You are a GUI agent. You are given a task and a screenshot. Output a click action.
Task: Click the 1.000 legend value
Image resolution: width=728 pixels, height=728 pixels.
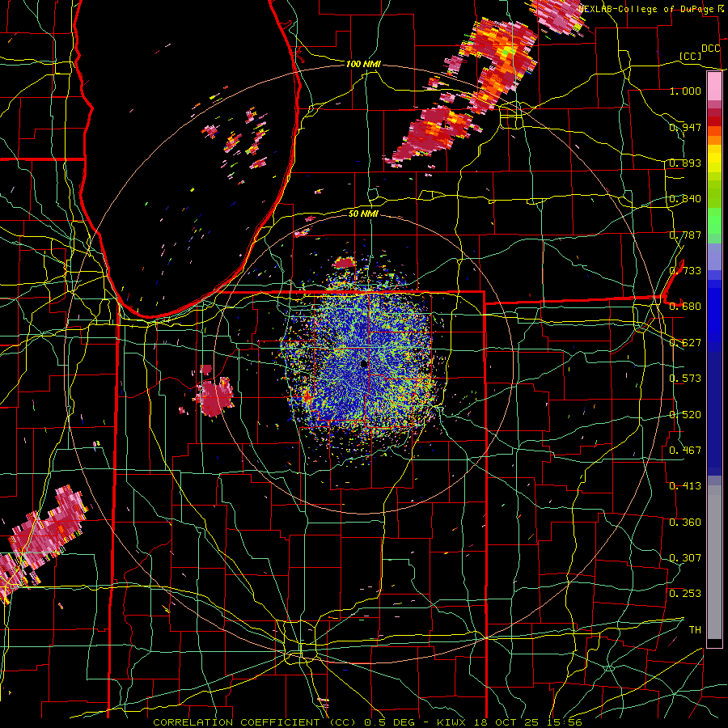[685, 91]
